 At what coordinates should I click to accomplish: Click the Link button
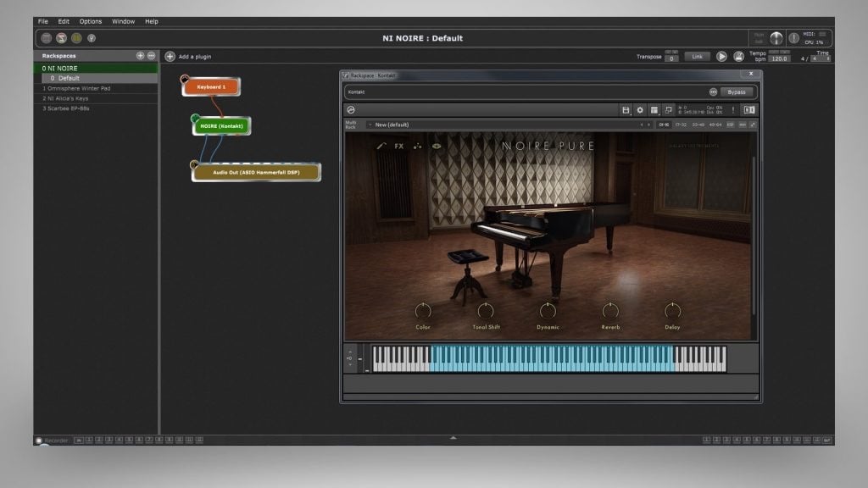click(x=697, y=57)
